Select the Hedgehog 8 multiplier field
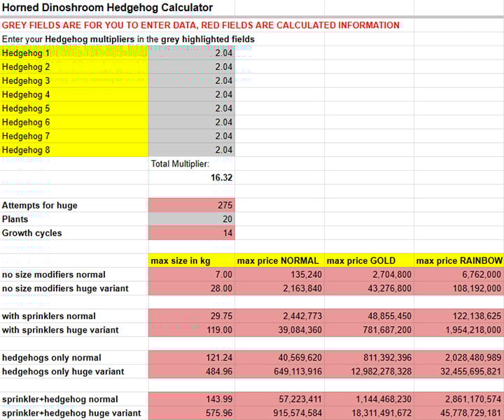 pos(192,150)
